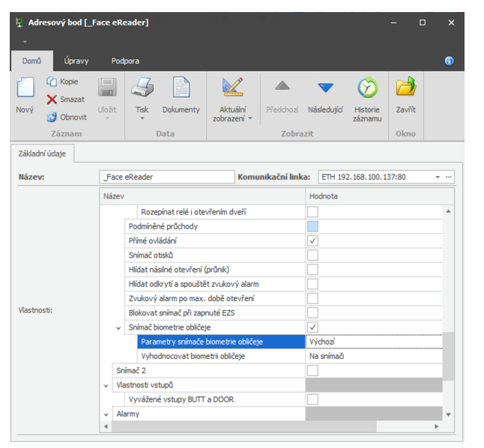Image resolution: width=484 pixels, height=448 pixels.
Task: Open Dokumenty from the ribbon
Action: pyautogui.click(x=181, y=88)
